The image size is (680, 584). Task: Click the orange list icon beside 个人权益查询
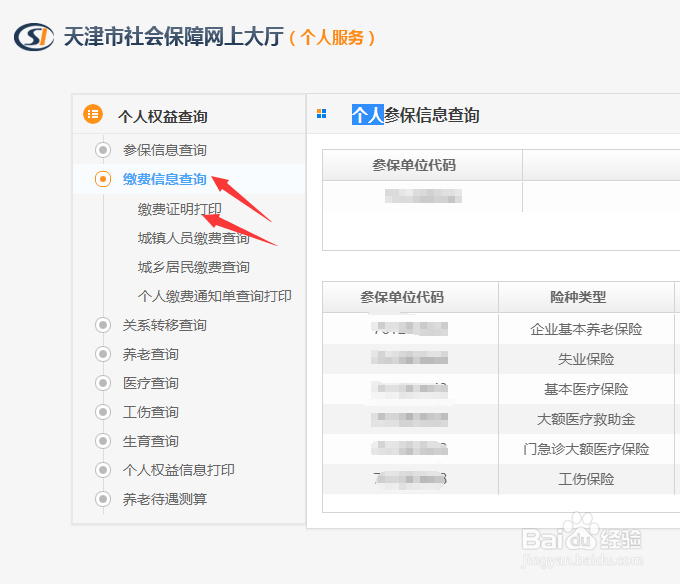tap(93, 114)
